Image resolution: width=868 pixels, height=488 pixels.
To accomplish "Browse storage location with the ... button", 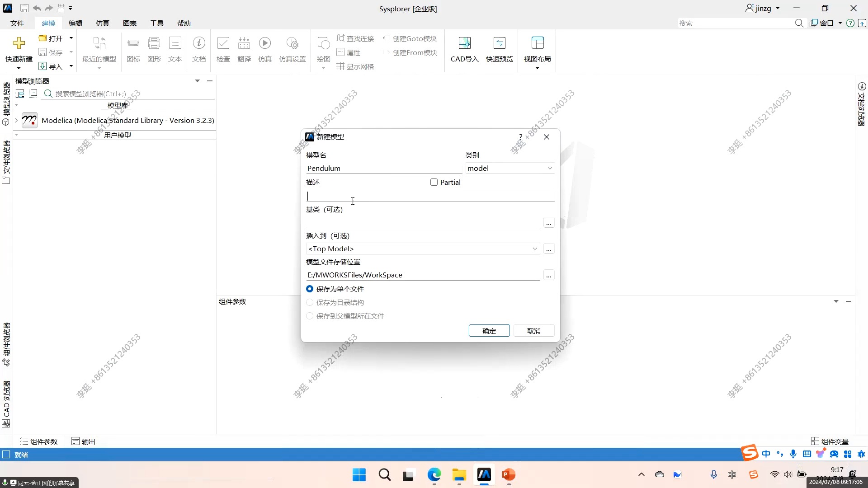I will [548, 275].
